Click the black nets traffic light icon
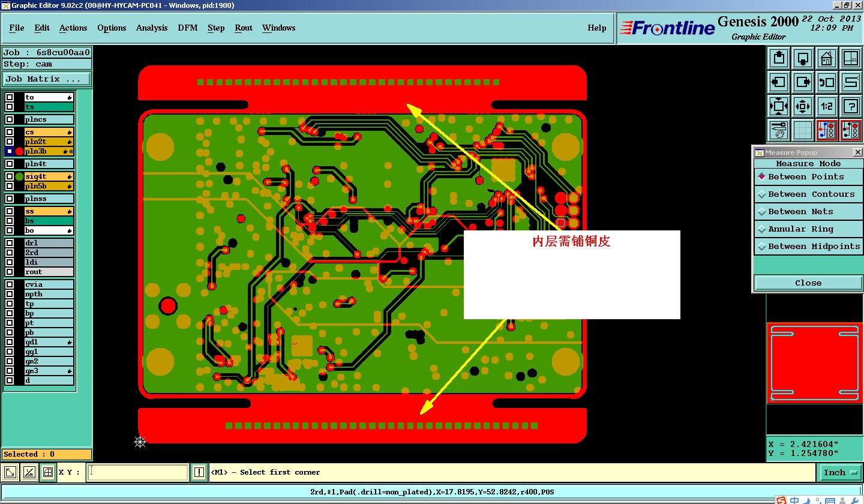864x504 pixels. pyautogui.click(x=851, y=130)
